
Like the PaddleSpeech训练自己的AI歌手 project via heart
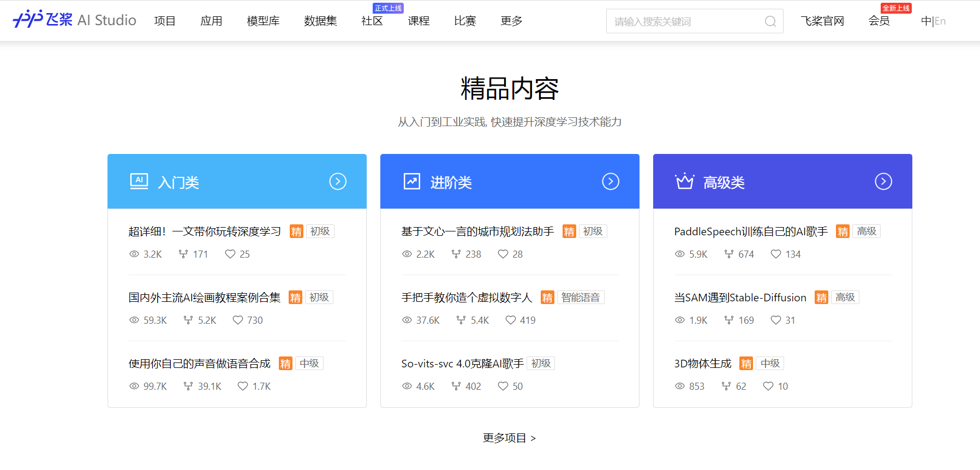(775, 254)
